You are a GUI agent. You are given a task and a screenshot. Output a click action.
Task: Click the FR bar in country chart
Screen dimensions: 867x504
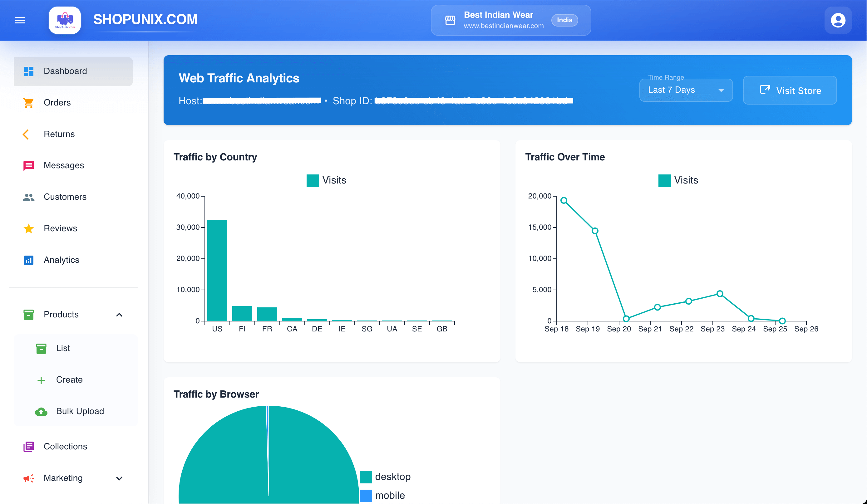(267, 314)
